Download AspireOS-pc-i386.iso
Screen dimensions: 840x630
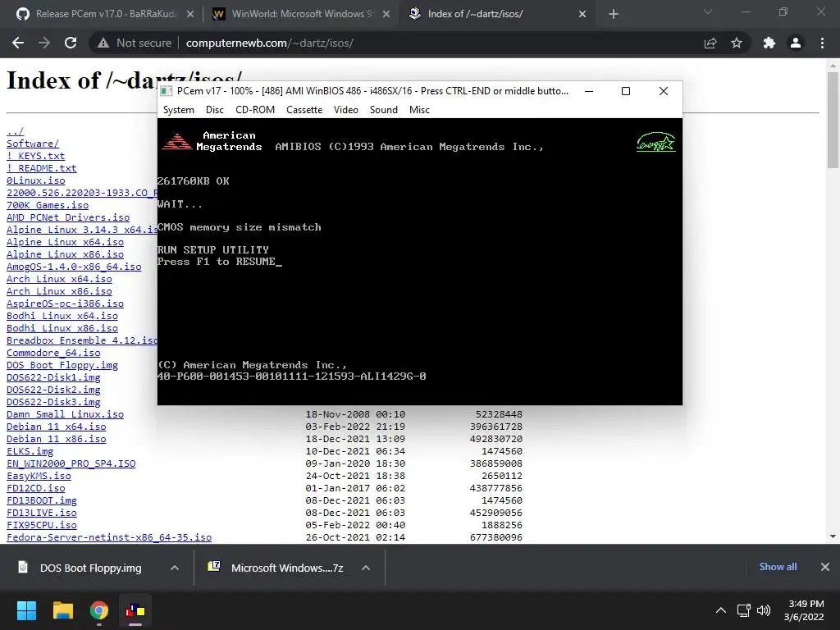tap(65, 304)
